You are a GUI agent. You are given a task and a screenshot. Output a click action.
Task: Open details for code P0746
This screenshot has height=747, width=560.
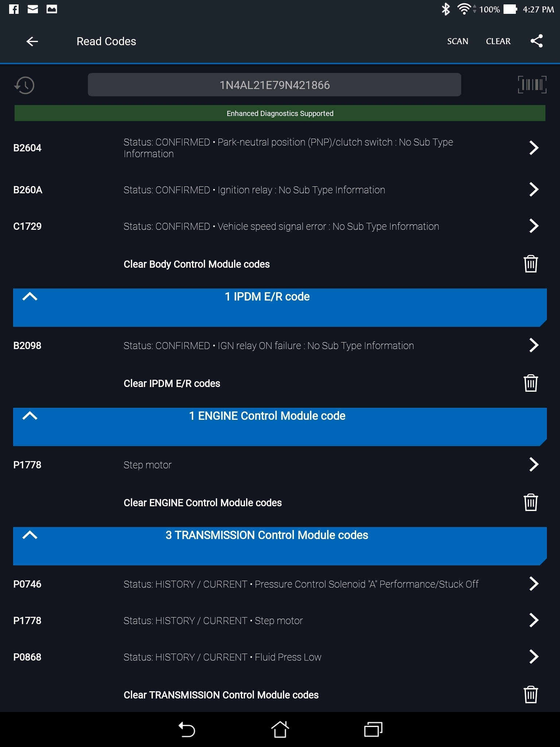[533, 584]
